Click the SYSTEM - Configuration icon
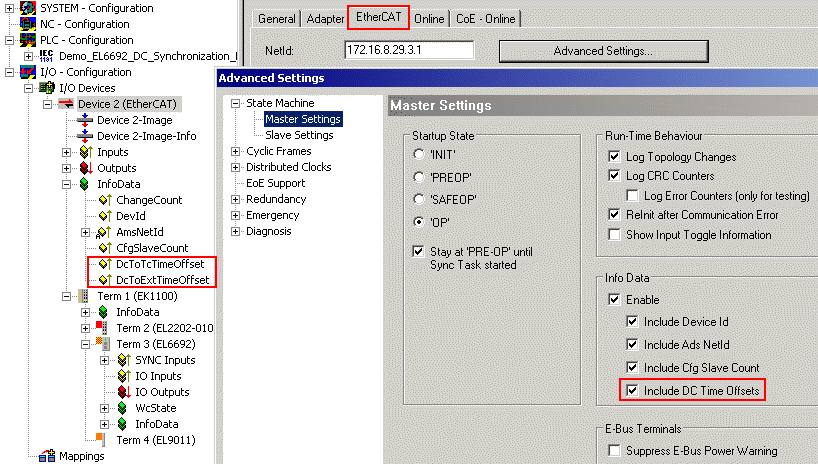 (26, 8)
